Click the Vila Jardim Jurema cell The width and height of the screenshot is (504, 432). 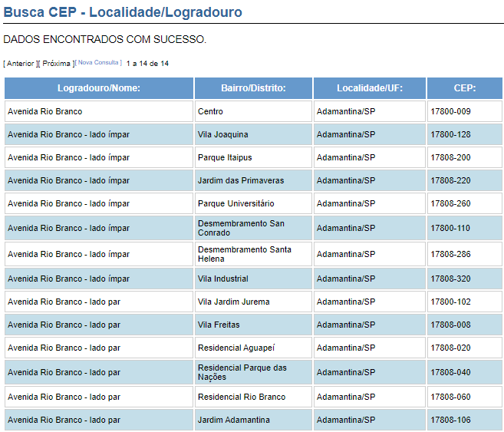(x=253, y=302)
